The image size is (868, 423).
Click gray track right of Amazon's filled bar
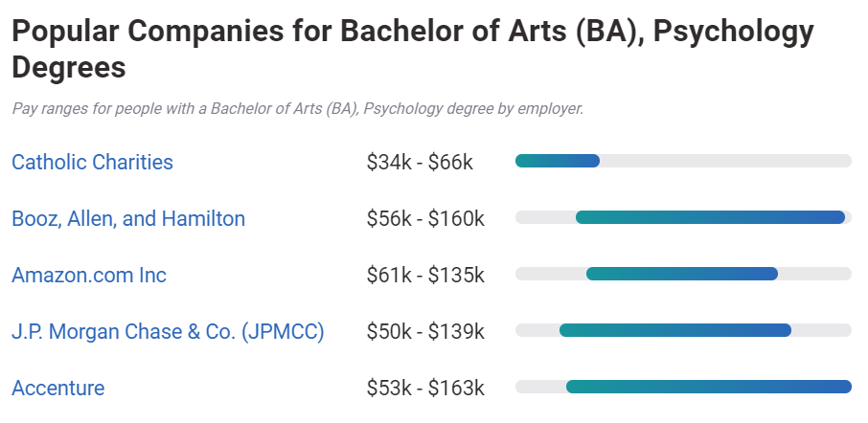tap(814, 274)
